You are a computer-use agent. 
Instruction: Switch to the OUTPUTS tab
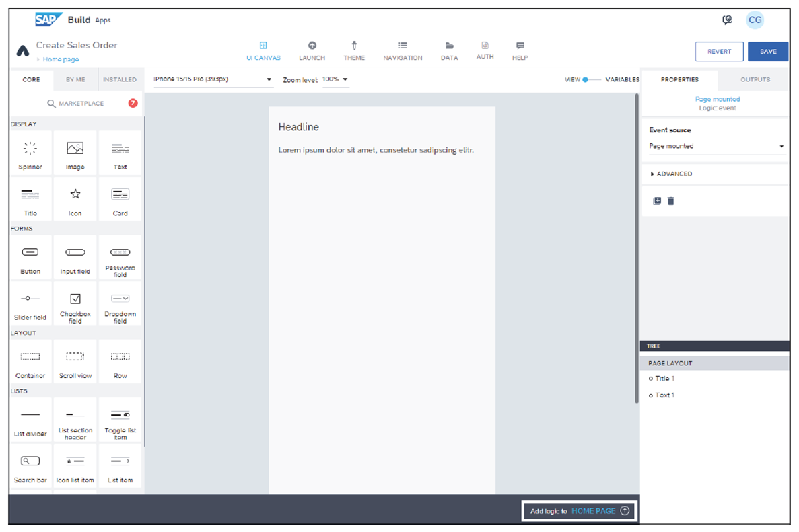tap(754, 79)
